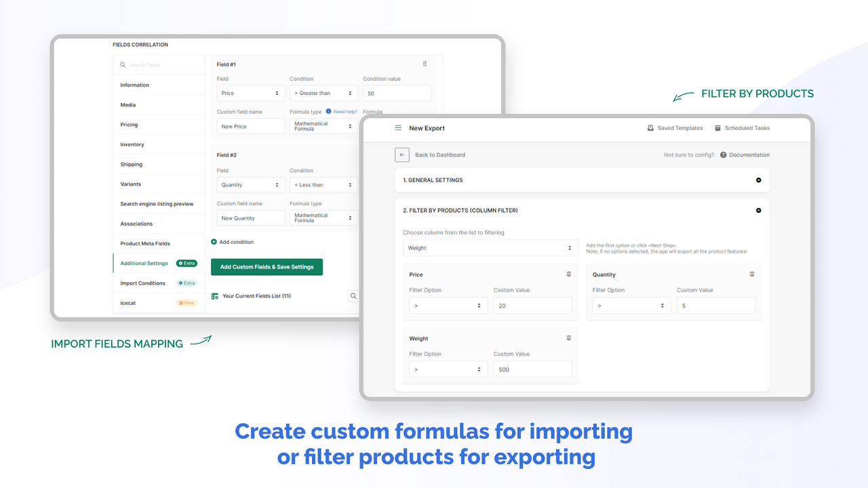
Task: Click the Documentation help icon
Action: 723,155
